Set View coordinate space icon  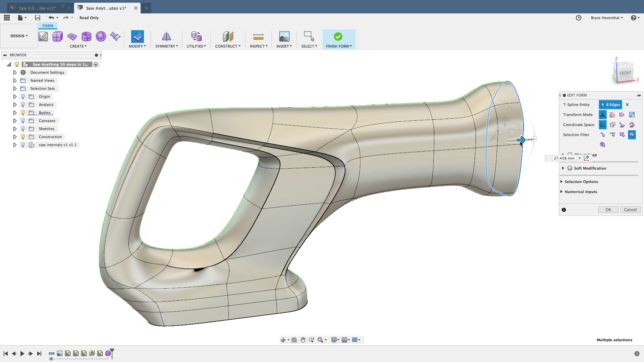612,125
